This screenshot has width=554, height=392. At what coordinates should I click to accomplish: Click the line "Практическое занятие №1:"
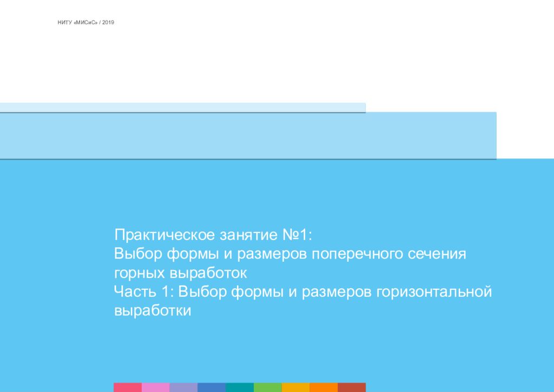coord(213,235)
